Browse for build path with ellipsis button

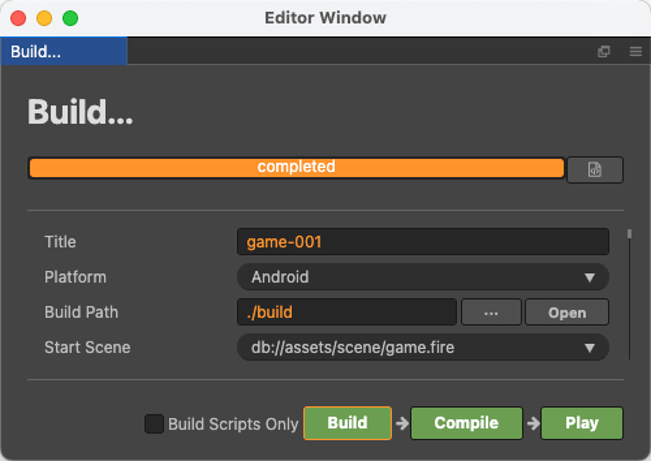pos(490,312)
